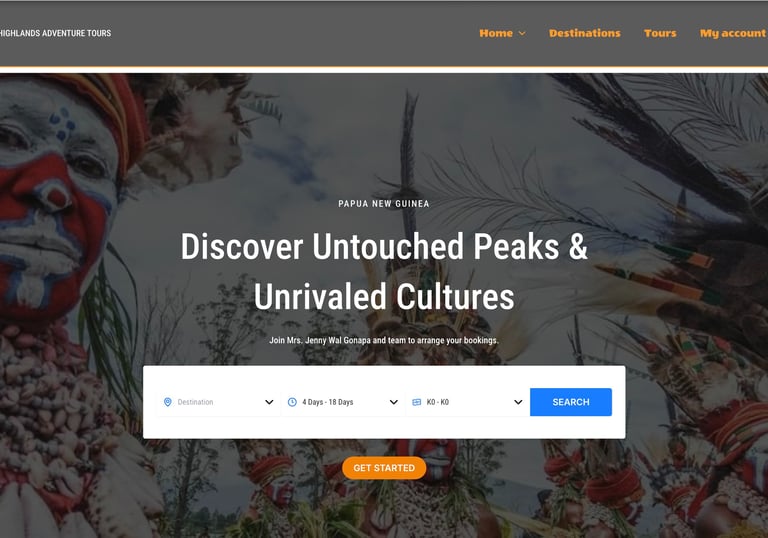
Task: Click the Jenny Wal Gonapa tagline text
Action: [384, 340]
